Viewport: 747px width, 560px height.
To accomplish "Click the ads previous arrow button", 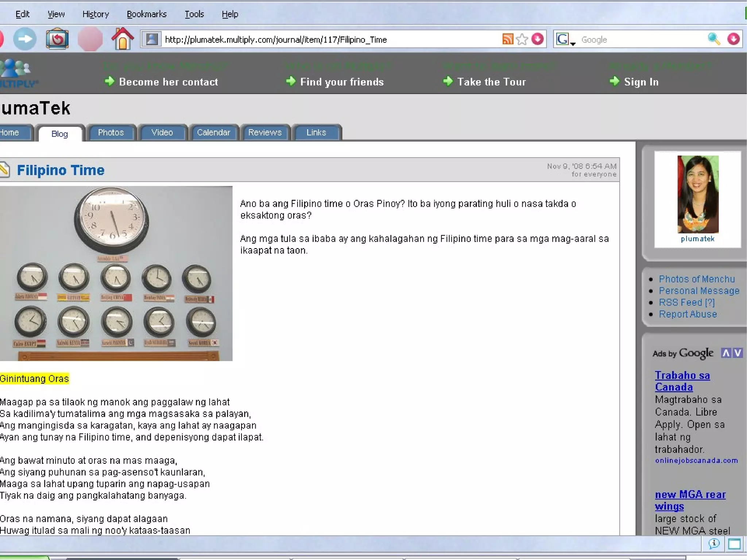I will click(x=726, y=353).
